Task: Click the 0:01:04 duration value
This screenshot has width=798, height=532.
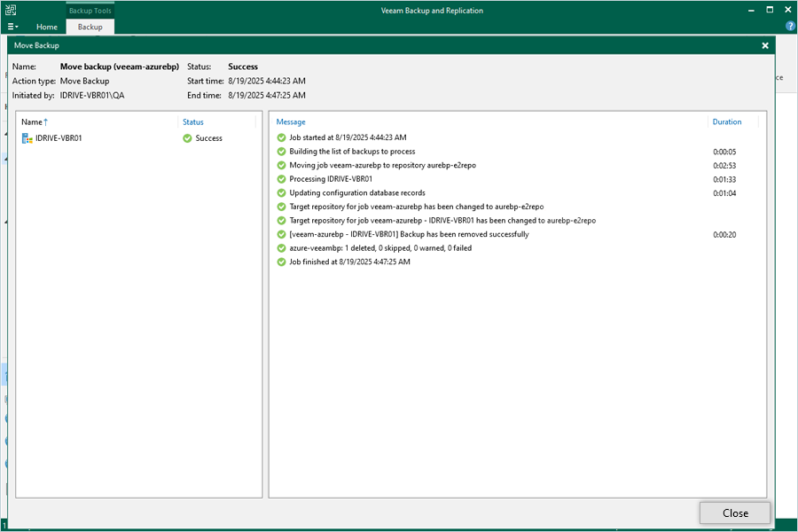Action: tap(724, 193)
